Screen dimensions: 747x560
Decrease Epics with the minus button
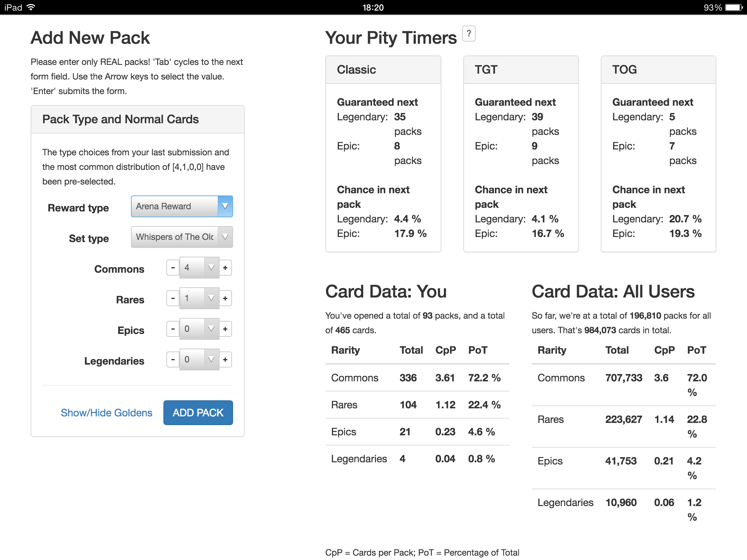coord(173,329)
